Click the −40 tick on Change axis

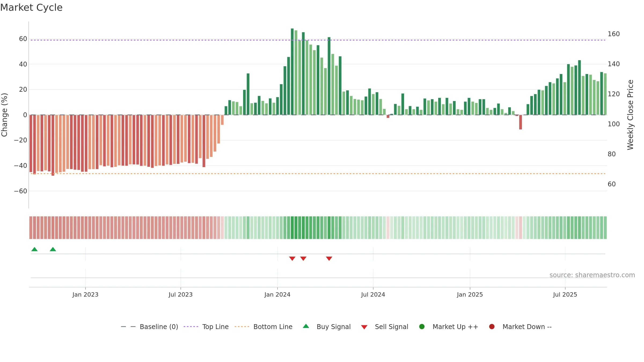coord(21,166)
